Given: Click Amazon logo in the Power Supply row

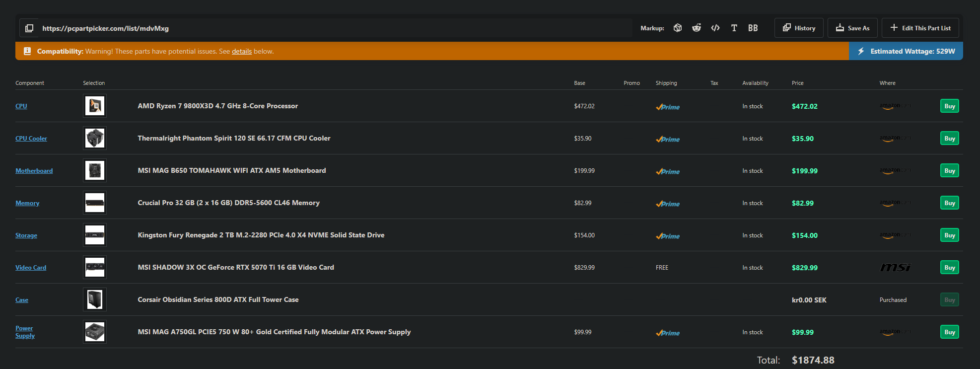Looking at the screenshot, I should [x=896, y=332].
